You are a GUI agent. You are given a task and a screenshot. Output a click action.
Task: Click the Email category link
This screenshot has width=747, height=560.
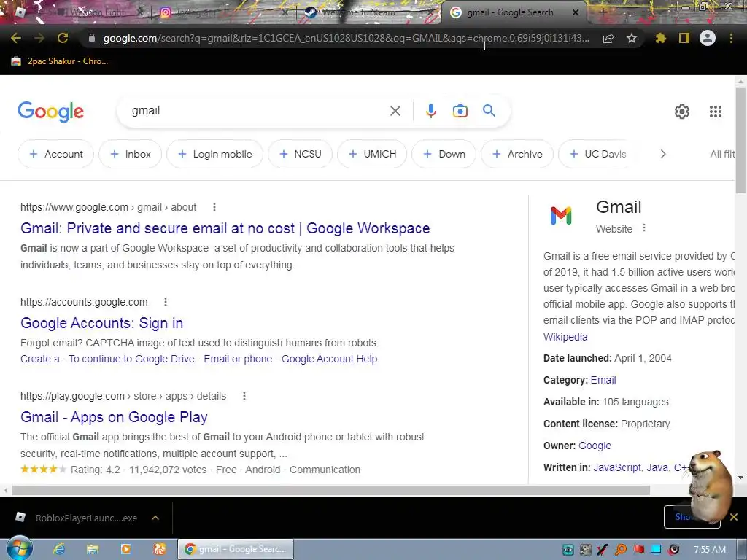pyautogui.click(x=603, y=380)
